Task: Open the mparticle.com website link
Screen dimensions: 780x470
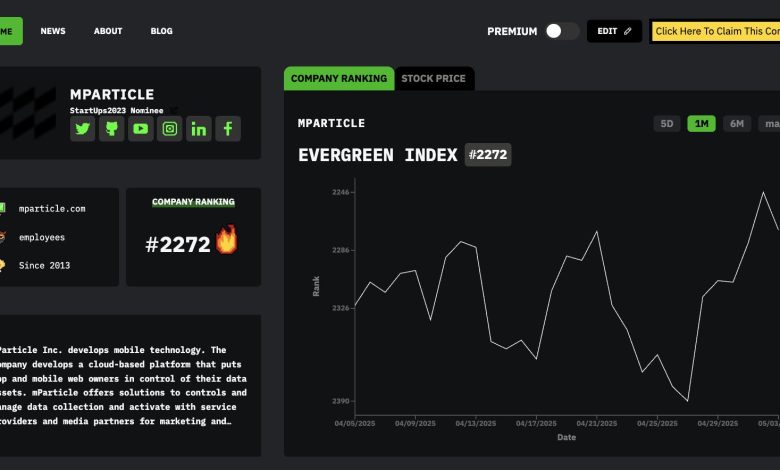Action: point(52,209)
